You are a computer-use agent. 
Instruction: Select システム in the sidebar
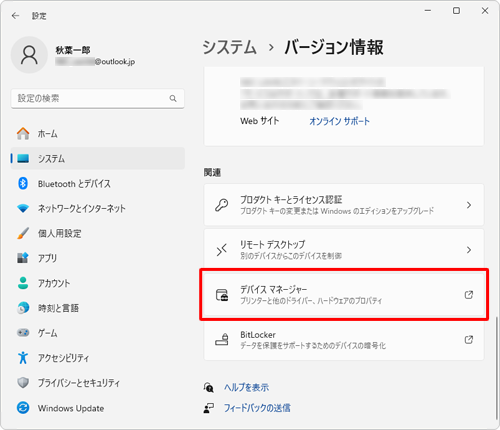tap(98, 159)
